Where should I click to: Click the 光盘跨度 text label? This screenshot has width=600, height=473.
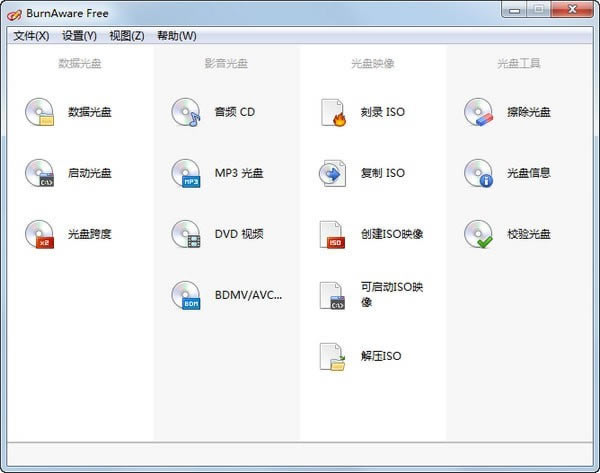pos(90,234)
